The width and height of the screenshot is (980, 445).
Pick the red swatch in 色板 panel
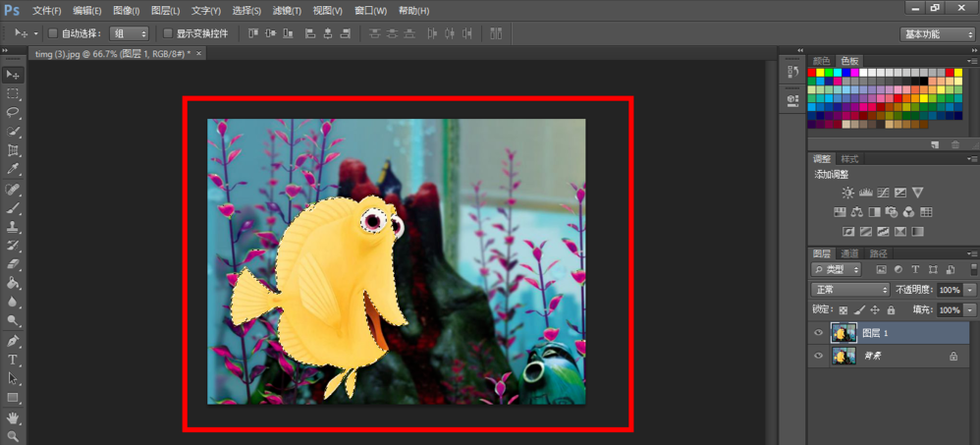click(813, 73)
